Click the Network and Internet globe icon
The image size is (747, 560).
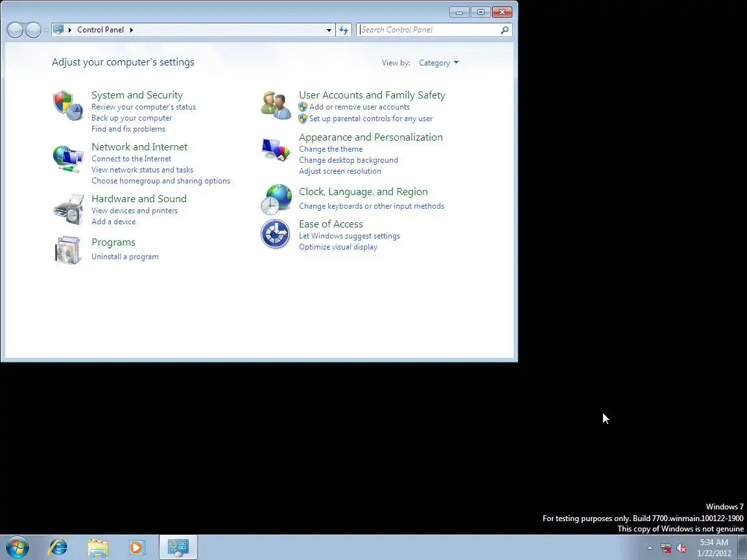pos(67,159)
